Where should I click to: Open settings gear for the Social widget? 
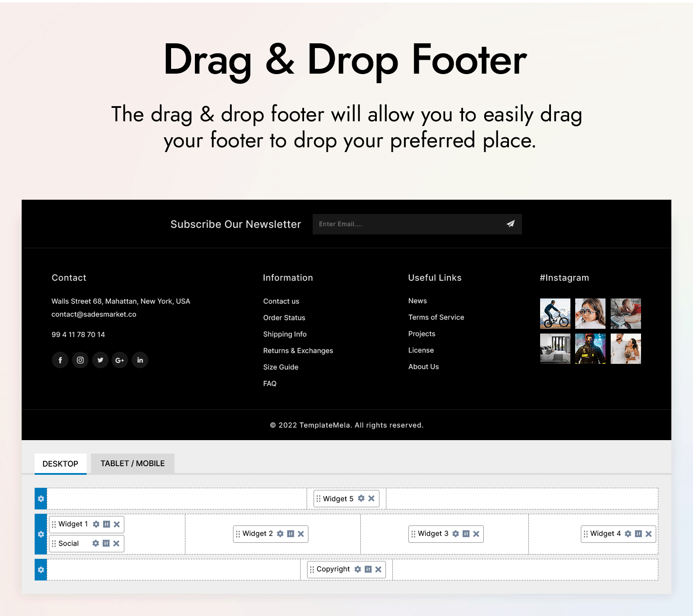coord(96,543)
